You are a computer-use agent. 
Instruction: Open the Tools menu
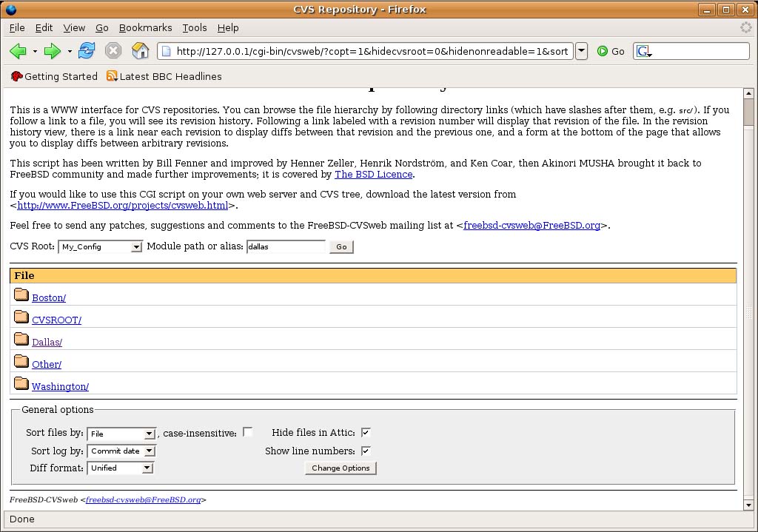(x=195, y=27)
